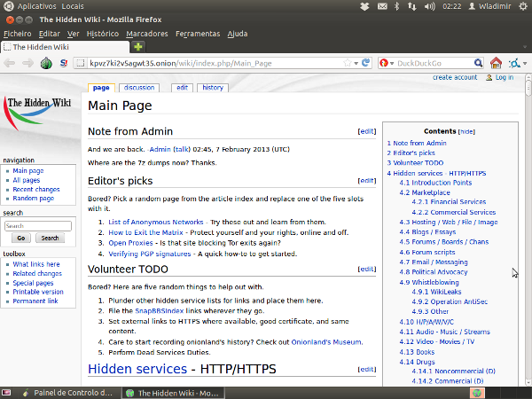Image resolution: width=532 pixels, height=399 pixels.
Task: Click the create account link
Action: coord(455,77)
